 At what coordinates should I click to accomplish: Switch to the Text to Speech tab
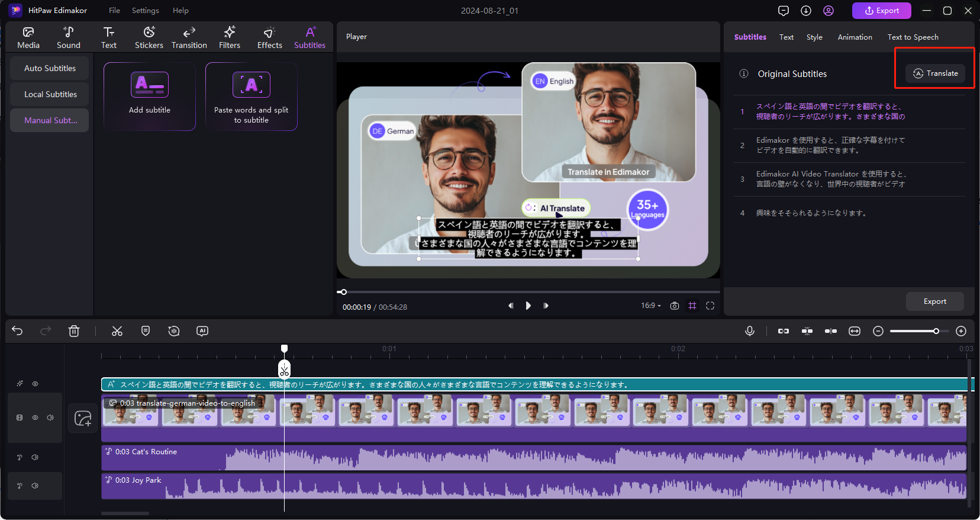(x=913, y=37)
